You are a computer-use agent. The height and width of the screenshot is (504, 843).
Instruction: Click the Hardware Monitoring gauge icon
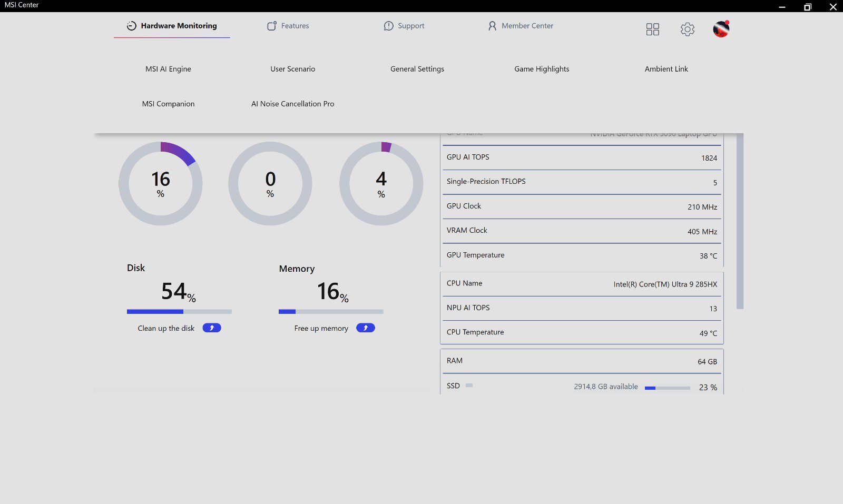click(131, 26)
